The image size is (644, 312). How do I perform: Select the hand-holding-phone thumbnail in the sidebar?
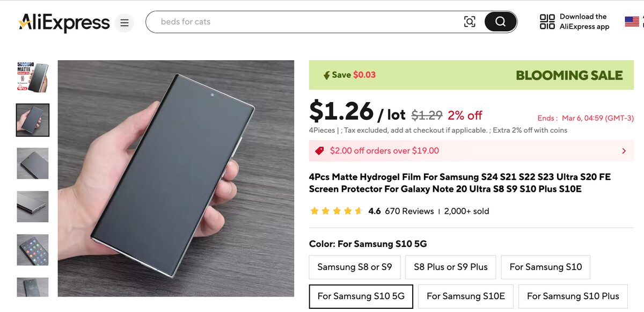33,120
